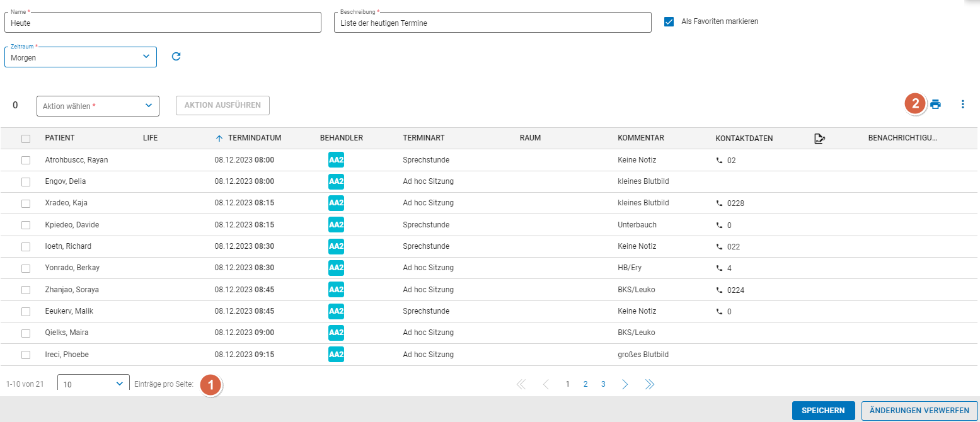Check the box next to Xradeo, Kaja
Viewport: 980px width, 422px height.
26,203
